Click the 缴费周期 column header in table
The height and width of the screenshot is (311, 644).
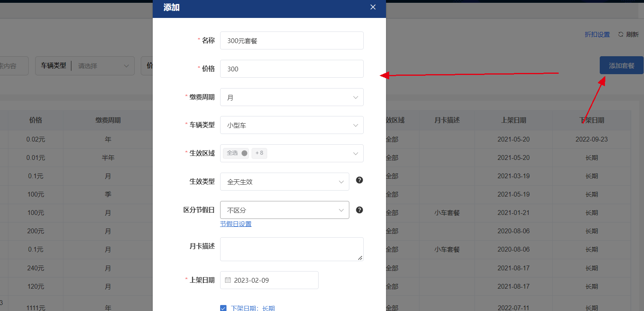tap(108, 120)
